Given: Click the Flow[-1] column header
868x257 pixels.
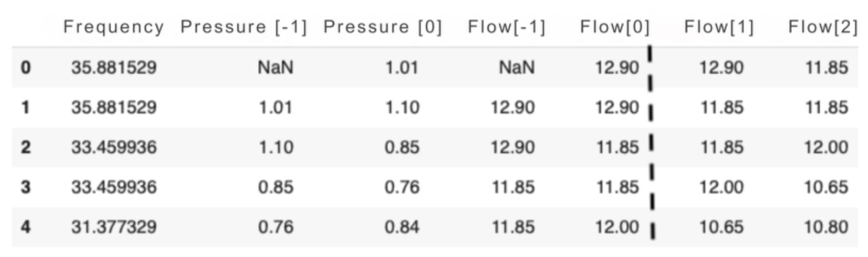Looking at the screenshot, I should [x=506, y=27].
